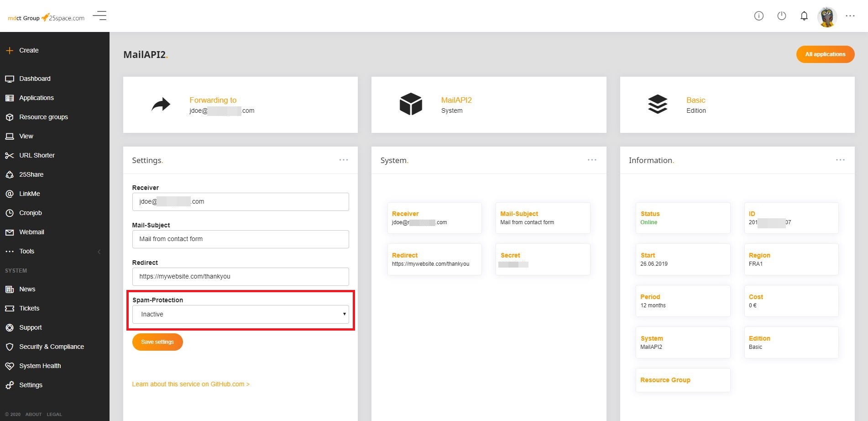Click the Edition Basic card

(x=791, y=342)
